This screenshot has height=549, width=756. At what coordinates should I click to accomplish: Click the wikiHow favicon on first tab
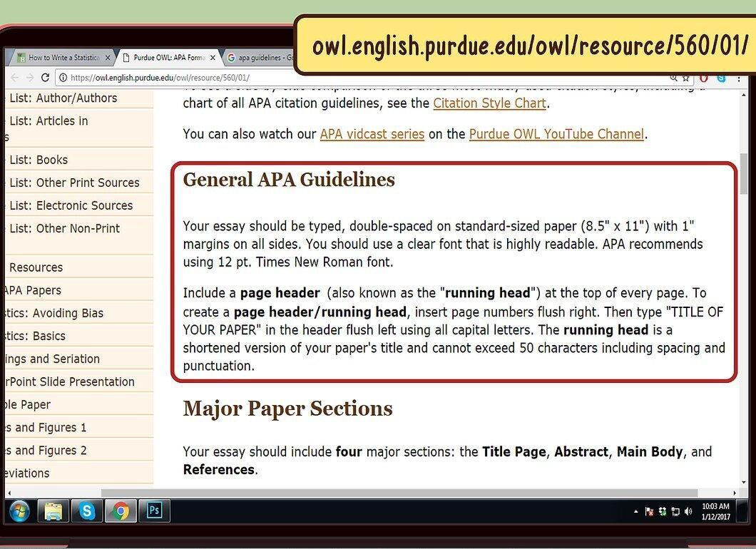[x=21, y=58]
